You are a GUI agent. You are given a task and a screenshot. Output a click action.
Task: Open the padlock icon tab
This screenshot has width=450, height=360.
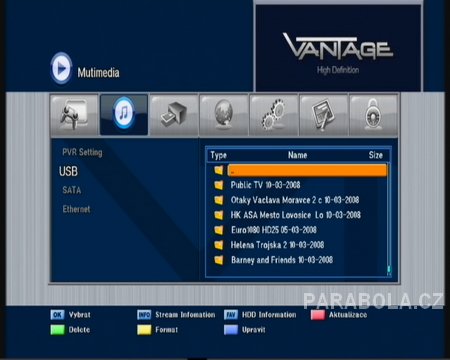(373, 115)
